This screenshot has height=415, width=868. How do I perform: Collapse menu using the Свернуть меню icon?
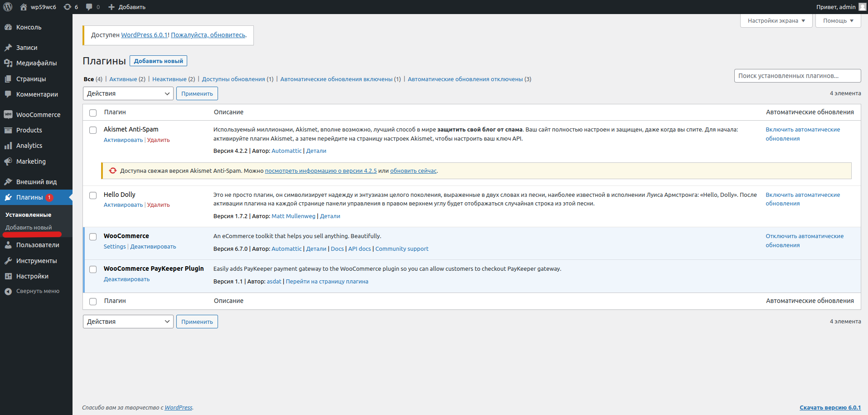[x=8, y=291]
